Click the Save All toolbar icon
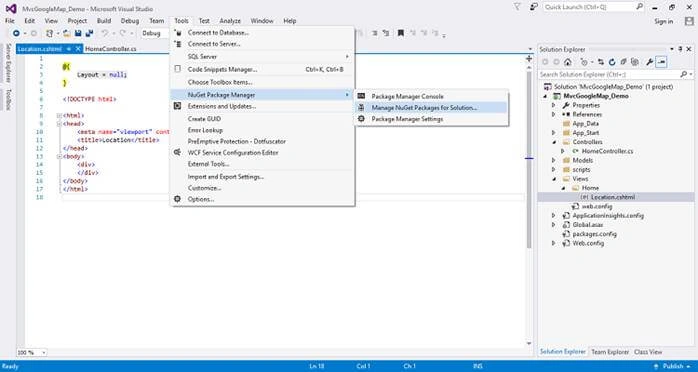 point(89,33)
